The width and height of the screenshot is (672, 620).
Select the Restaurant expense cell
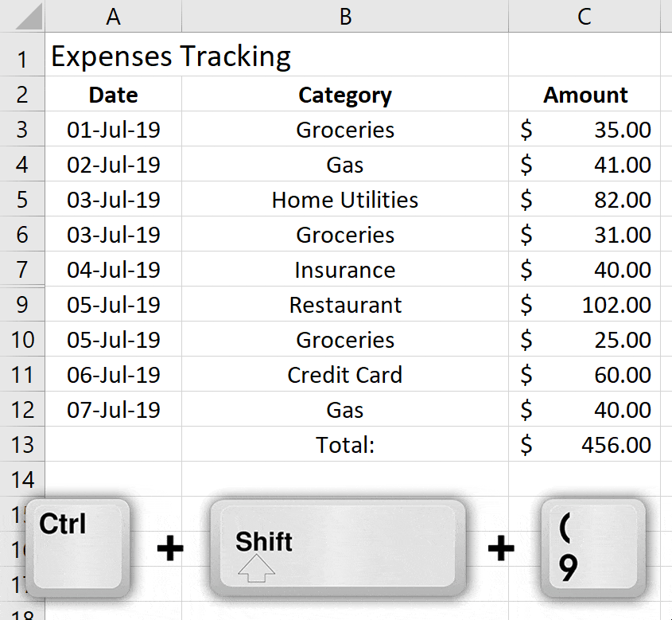pyautogui.click(x=344, y=305)
